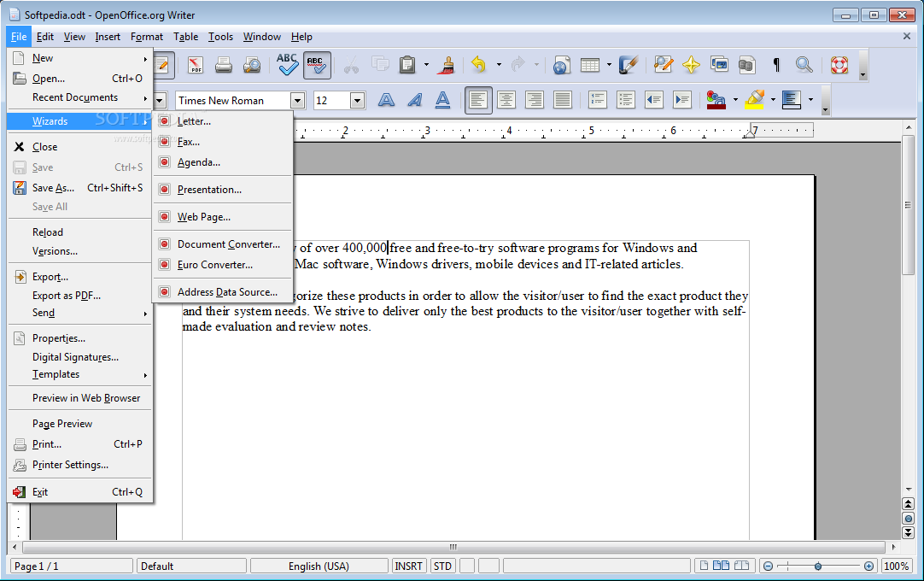The image size is (924, 581).
Task: Apply Background Color icon
Action: coord(792,100)
